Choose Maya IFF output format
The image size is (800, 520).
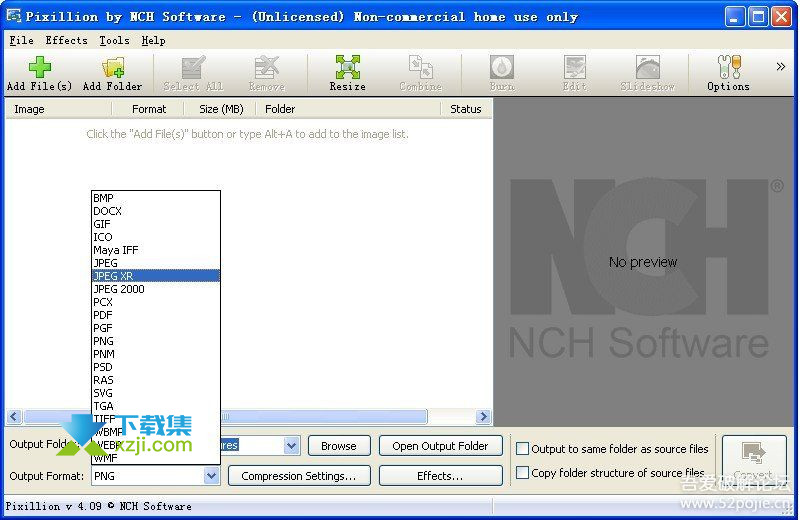click(x=156, y=250)
